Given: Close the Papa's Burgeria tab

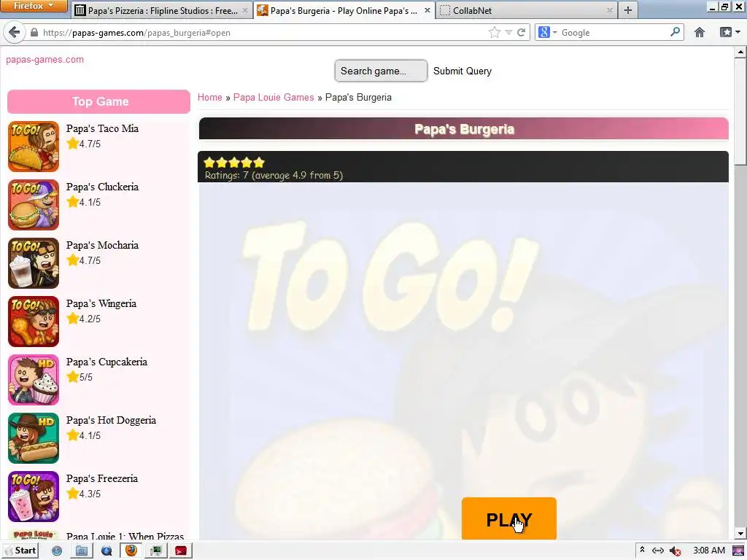Looking at the screenshot, I should coord(427,10).
